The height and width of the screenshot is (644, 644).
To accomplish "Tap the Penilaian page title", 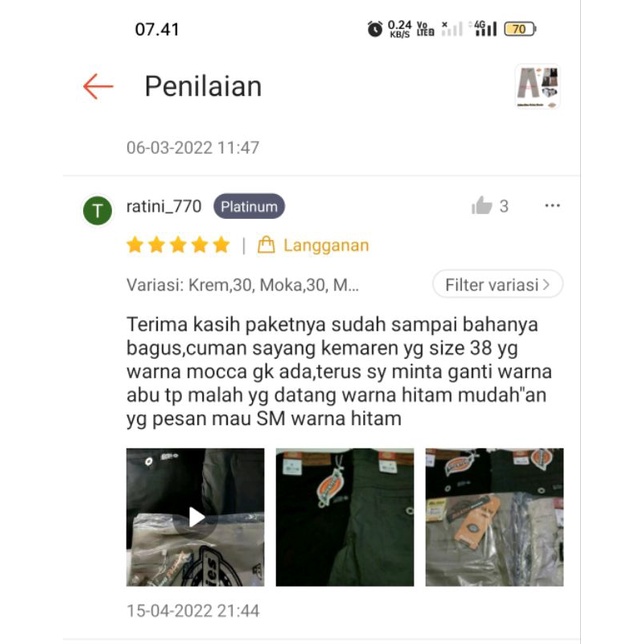I will pyautogui.click(x=203, y=86).
